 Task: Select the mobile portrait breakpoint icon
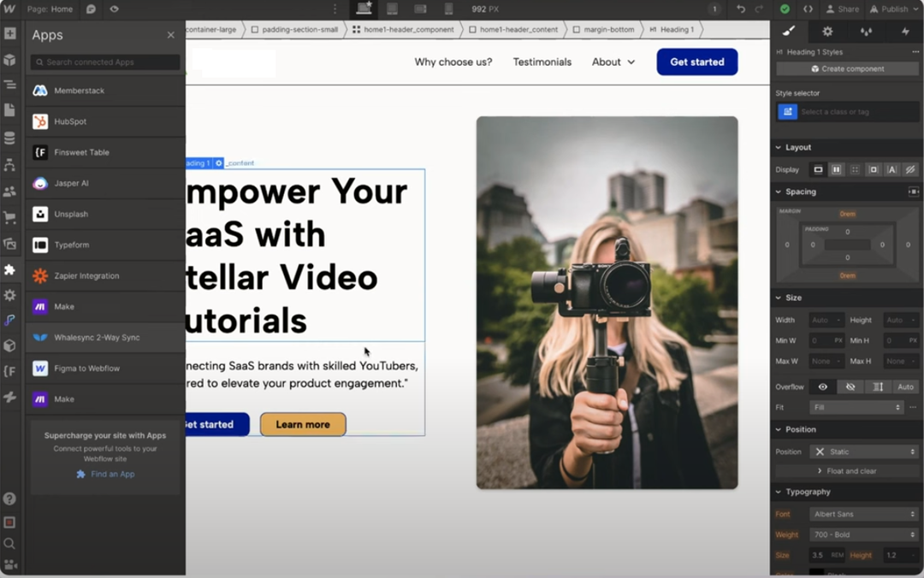(448, 9)
